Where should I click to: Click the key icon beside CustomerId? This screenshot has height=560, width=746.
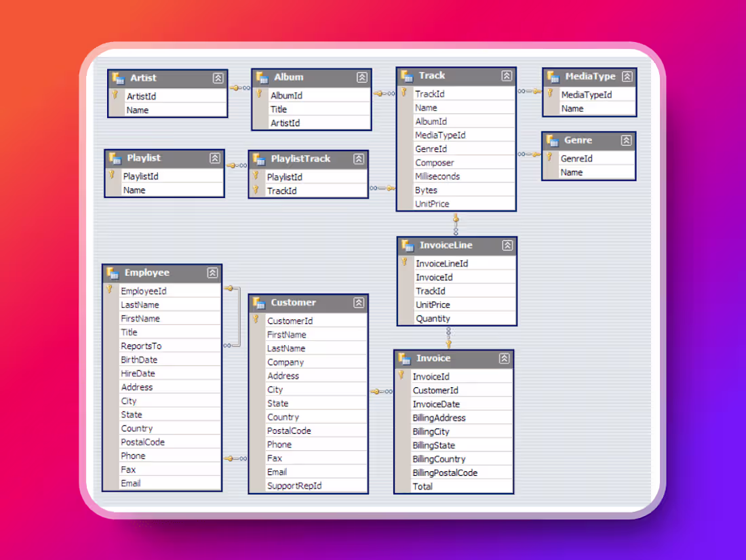tap(254, 320)
